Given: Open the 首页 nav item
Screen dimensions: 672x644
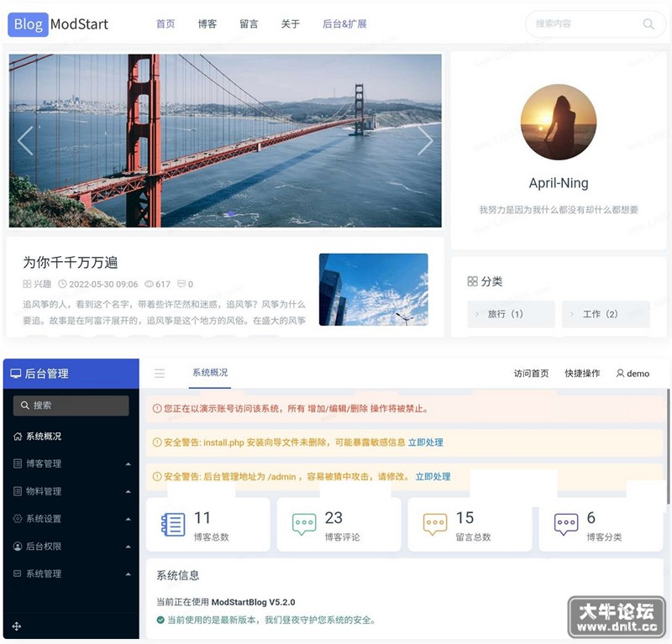Looking at the screenshot, I should (x=165, y=24).
